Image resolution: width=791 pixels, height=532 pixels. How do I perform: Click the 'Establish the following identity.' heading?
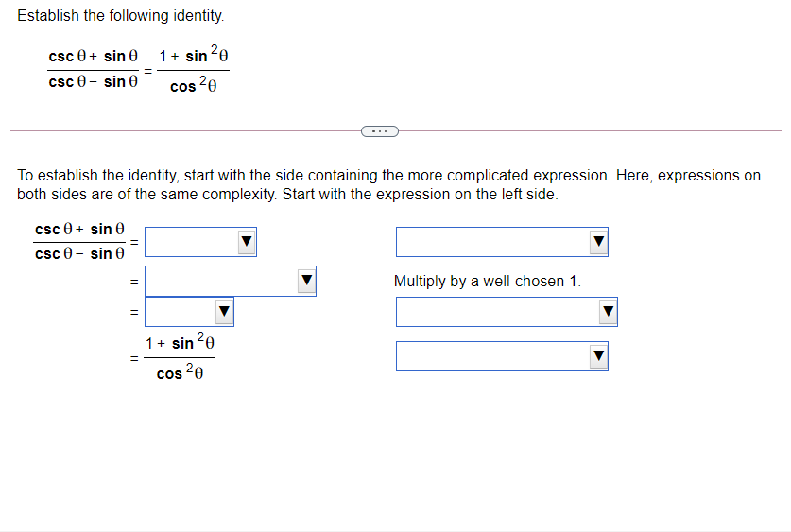[x=121, y=16]
